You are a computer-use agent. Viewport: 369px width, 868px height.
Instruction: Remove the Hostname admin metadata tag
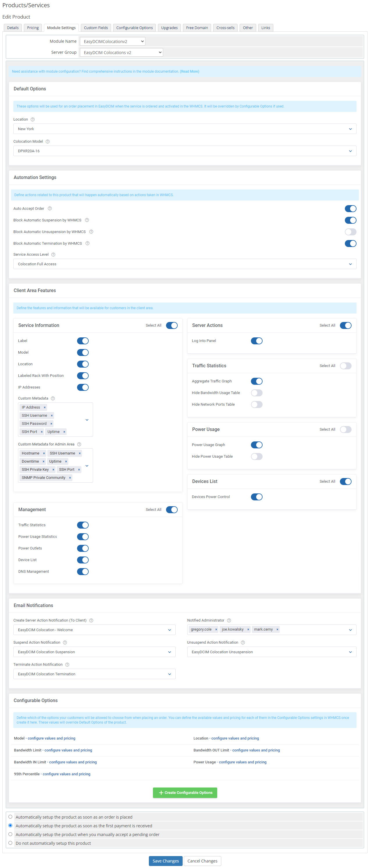(x=44, y=453)
